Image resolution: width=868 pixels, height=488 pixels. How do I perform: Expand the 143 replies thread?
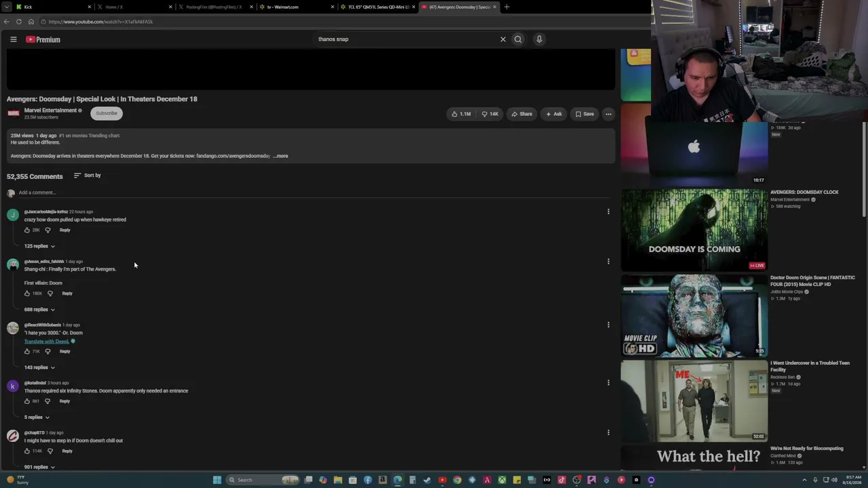[39, 367]
